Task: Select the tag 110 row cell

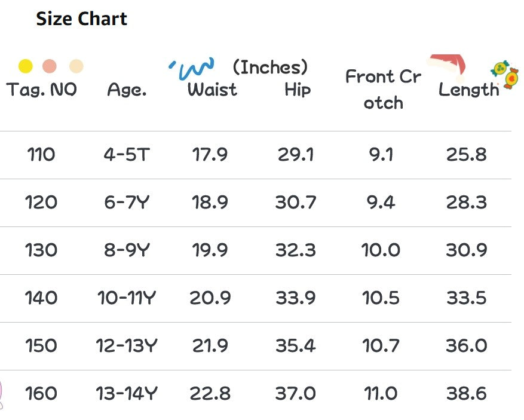Action: (41, 155)
